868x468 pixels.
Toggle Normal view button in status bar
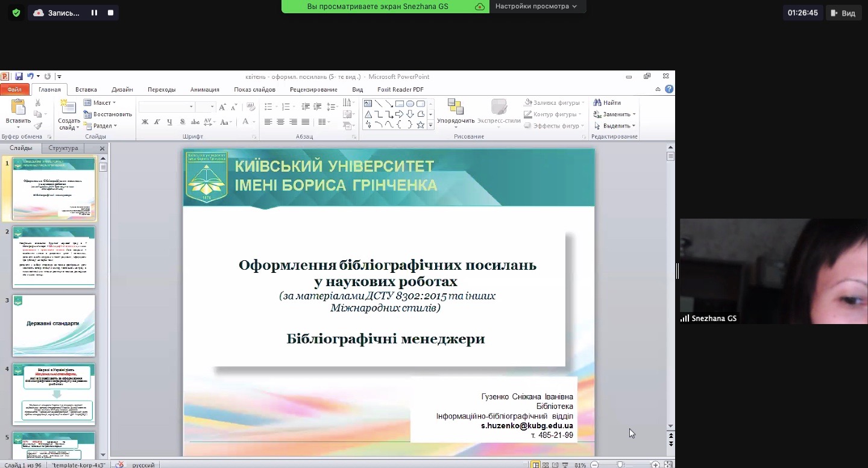[x=535, y=464]
